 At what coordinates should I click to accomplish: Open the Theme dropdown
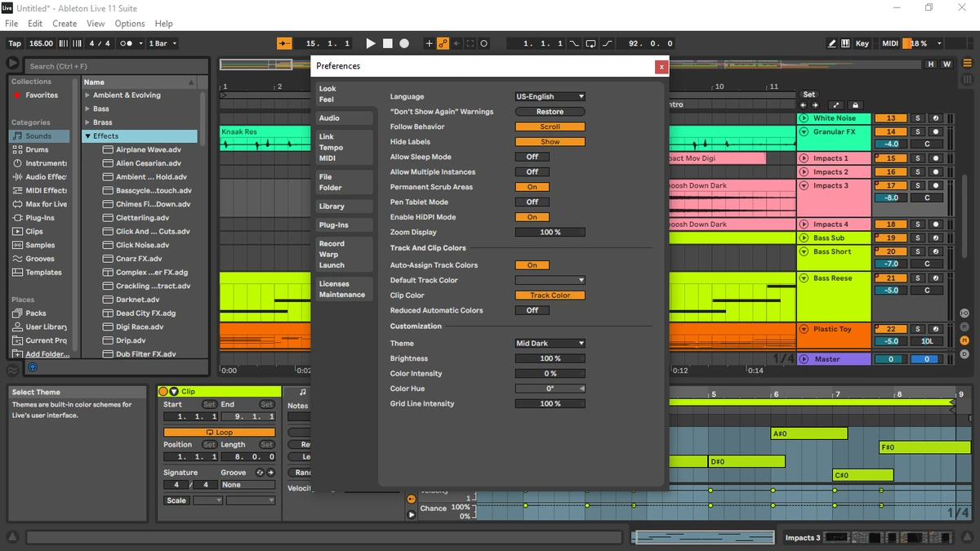point(550,344)
